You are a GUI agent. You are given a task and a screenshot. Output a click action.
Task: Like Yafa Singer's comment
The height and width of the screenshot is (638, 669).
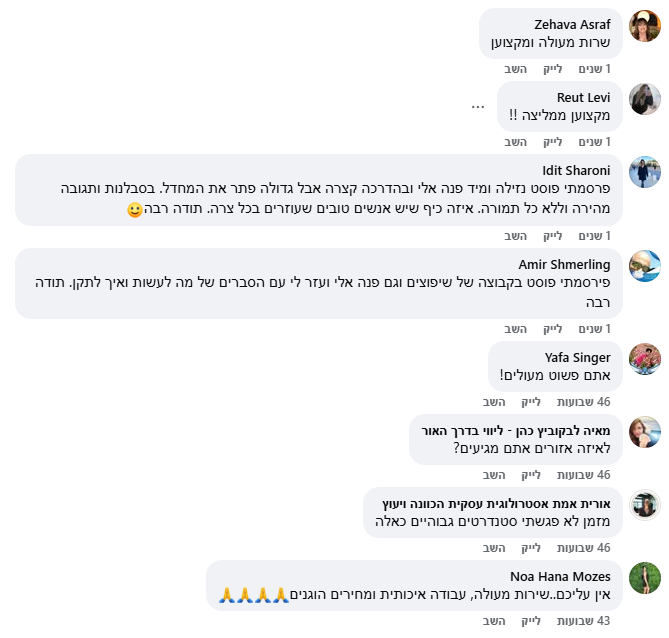point(532,402)
